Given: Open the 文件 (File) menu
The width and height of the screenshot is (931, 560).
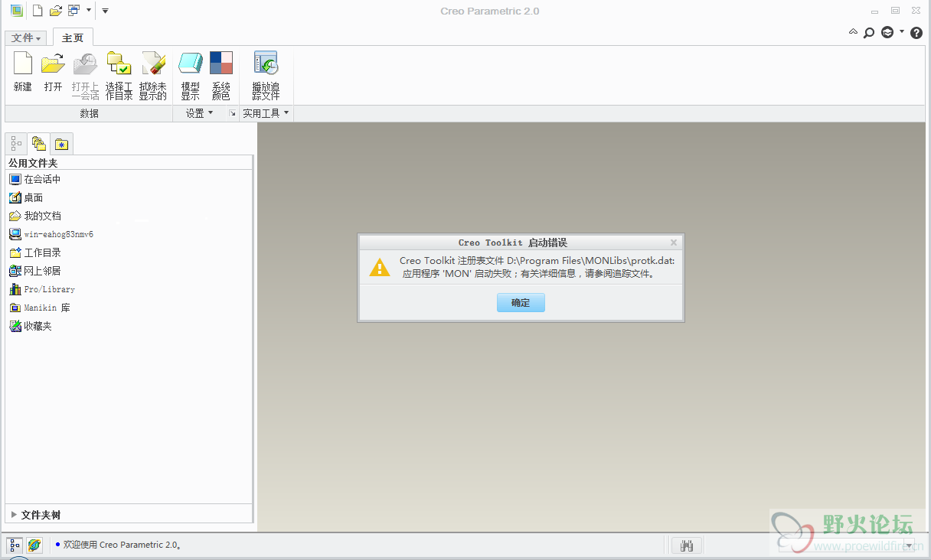Looking at the screenshot, I should click(26, 37).
